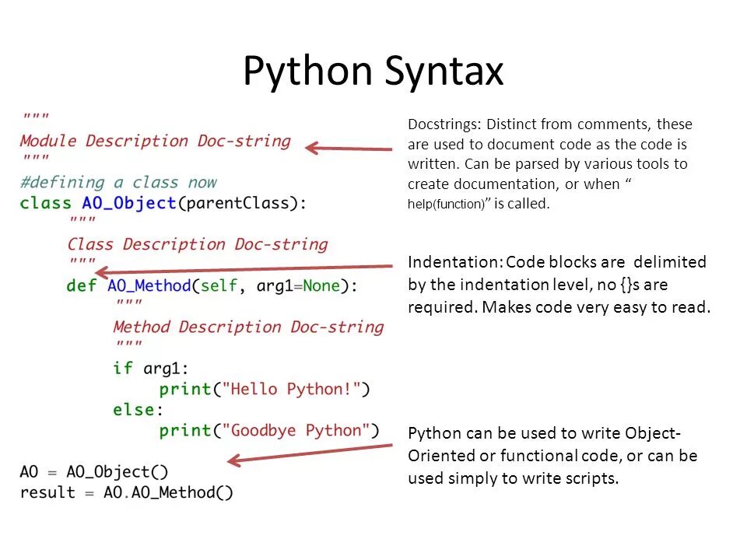
Task: Click the 'class AO_Object(parentClass):' line
Action: 163,203
